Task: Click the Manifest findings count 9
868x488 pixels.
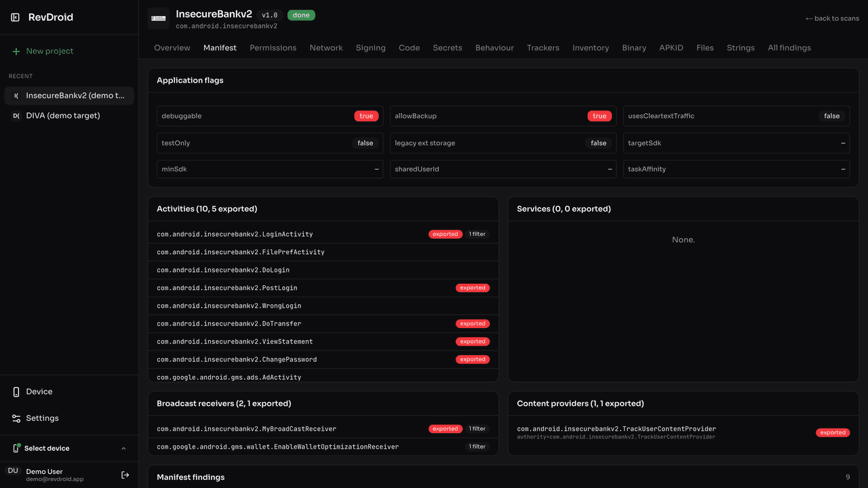Action: (848, 477)
